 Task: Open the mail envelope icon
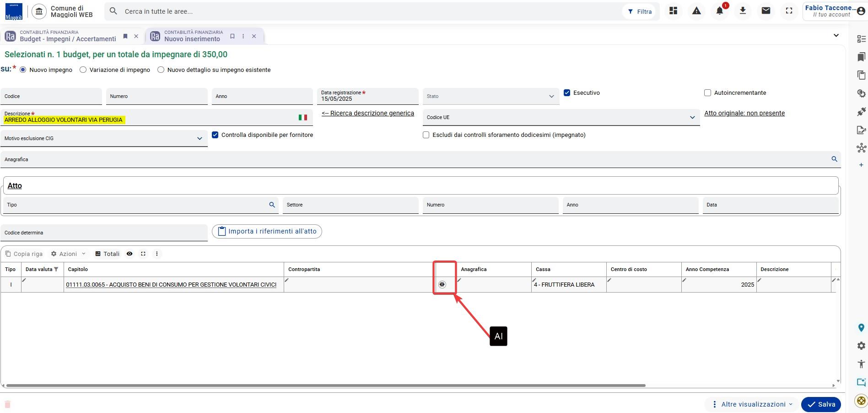coord(766,11)
